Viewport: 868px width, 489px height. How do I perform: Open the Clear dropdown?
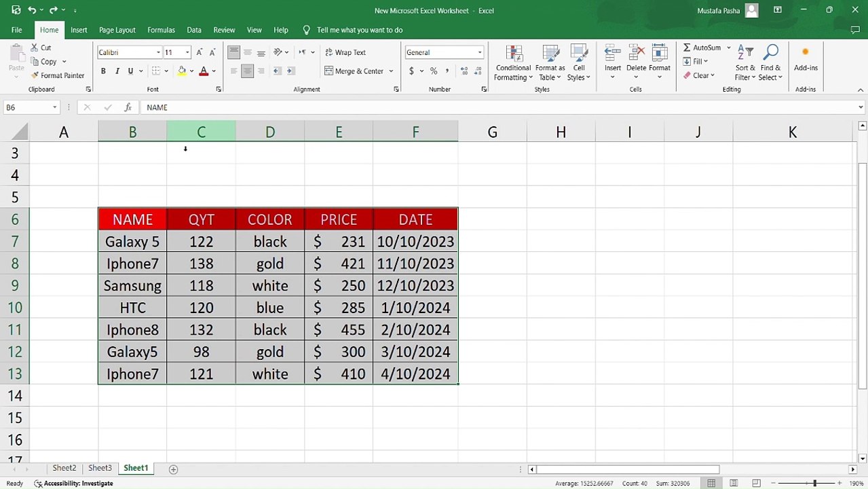[x=698, y=75]
